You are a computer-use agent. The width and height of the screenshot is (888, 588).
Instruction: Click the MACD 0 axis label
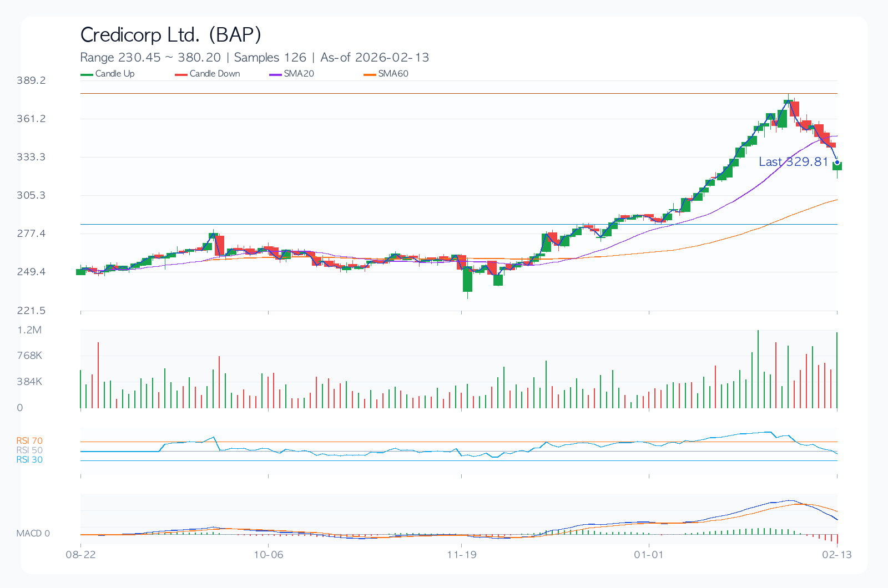(x=33, y=534)
